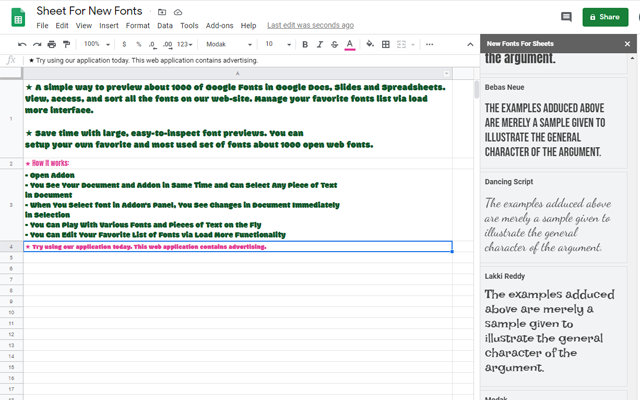Open the Tools menu
This screenshot has width=640, height=400.
(189, 26)
